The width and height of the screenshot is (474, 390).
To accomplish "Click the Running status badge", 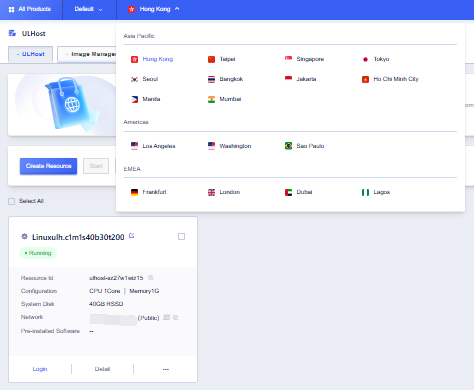I will [38, 253].
